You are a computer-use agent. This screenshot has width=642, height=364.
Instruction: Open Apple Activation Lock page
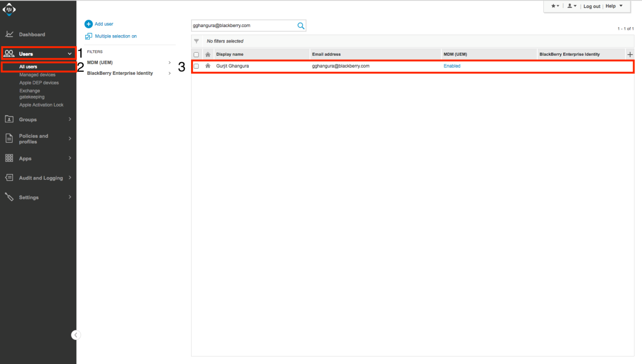coord(42,105)
